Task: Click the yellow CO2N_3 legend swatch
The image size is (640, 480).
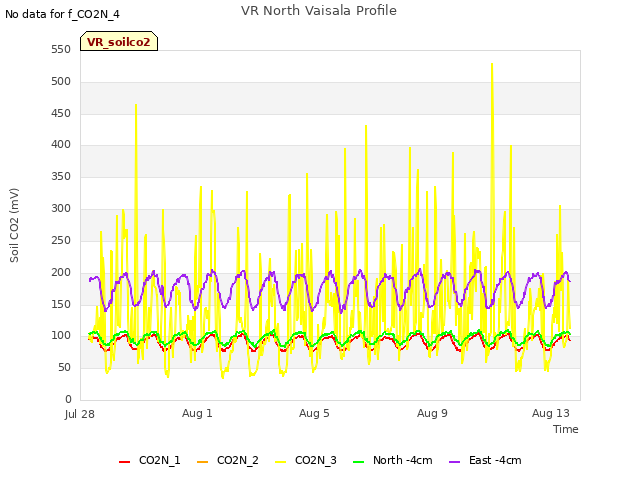Action: pos(280,462)
